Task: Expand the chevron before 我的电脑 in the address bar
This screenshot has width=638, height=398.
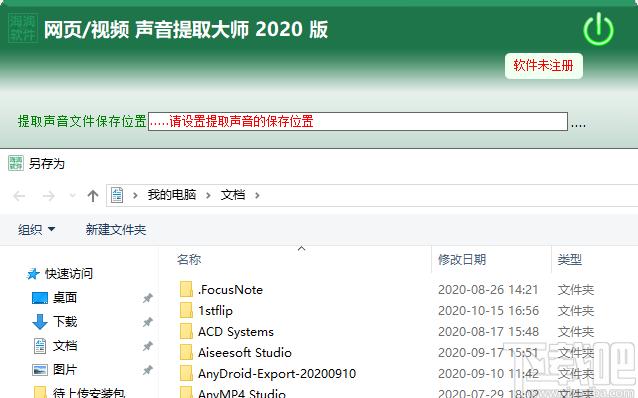Action: pyautogui.click(x=135, y=196)
